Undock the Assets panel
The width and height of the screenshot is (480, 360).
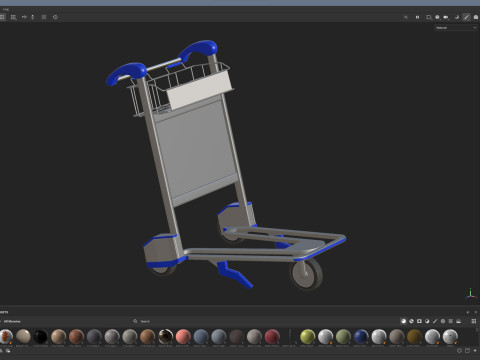pyautogui.click(x=468, y=312)
